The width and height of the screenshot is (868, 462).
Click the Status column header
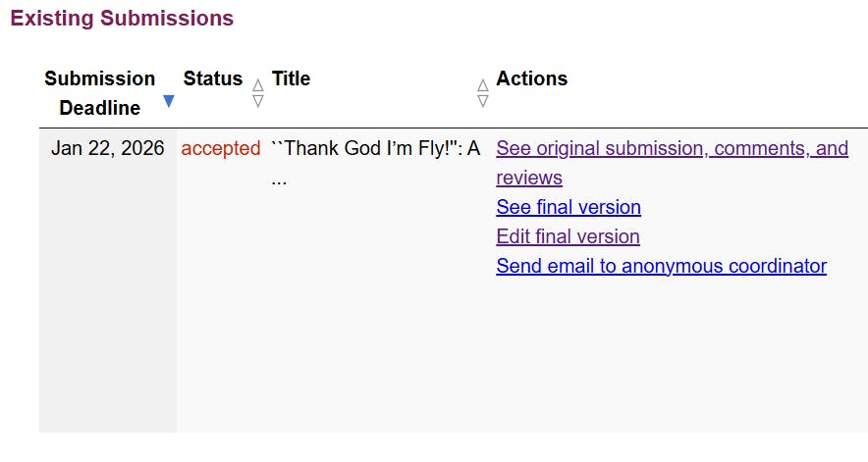point(212,78)
